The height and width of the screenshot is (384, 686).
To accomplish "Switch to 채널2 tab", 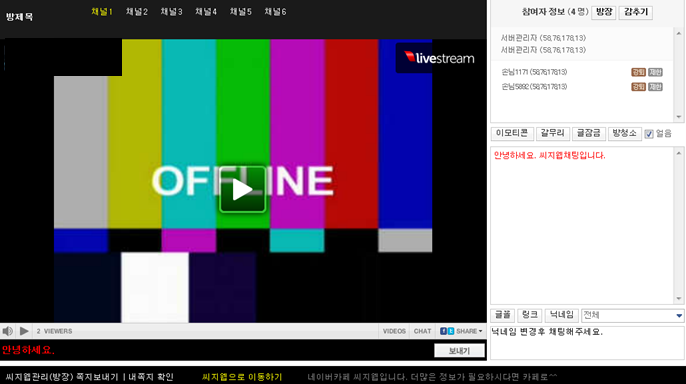I will pos(136,12).
